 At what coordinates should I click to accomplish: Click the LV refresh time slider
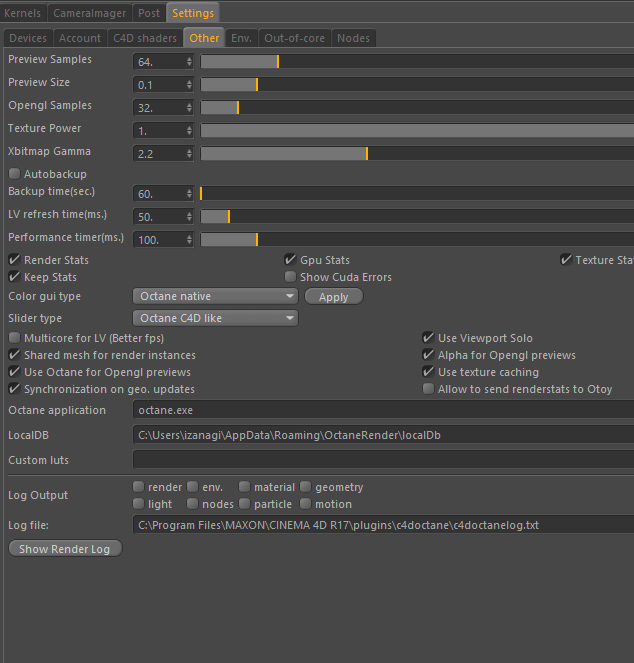click(x=417, y=216)
